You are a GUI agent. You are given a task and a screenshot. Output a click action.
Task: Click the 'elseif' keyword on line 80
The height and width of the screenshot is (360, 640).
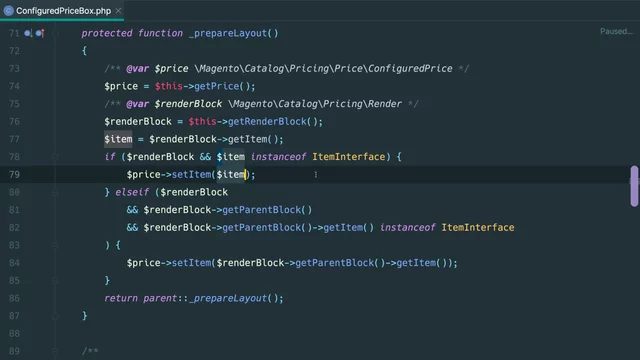tap(132, 192)
